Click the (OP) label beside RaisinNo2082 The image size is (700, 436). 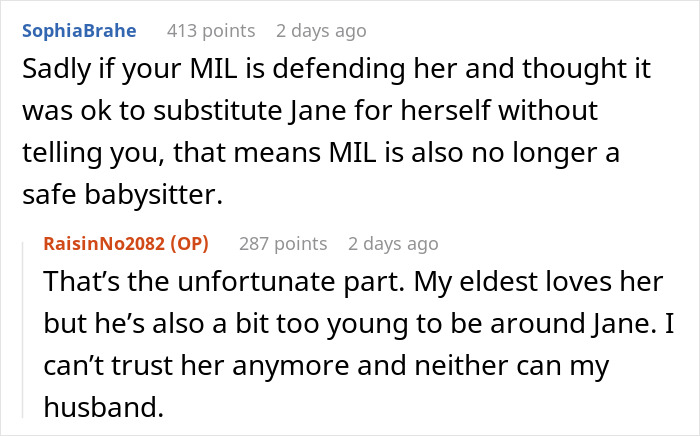point(199,243)
